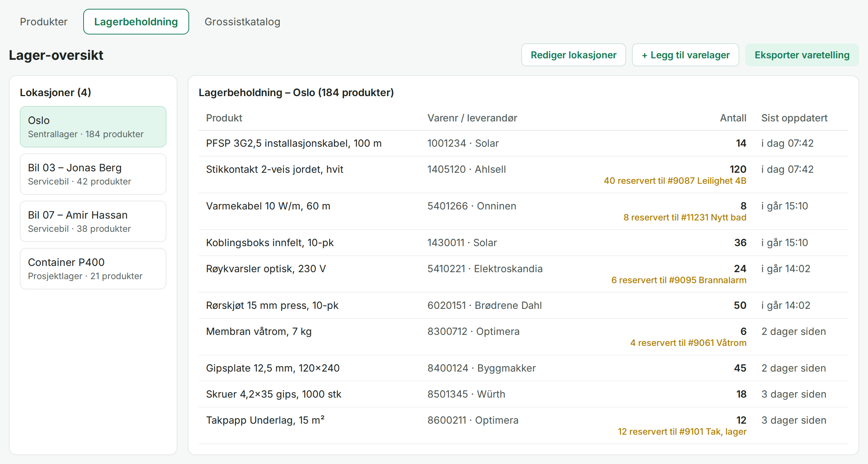
Task: Select PFSP 3G2,5 installasjonskabel, 100 m row
Action: coord(523,143)
